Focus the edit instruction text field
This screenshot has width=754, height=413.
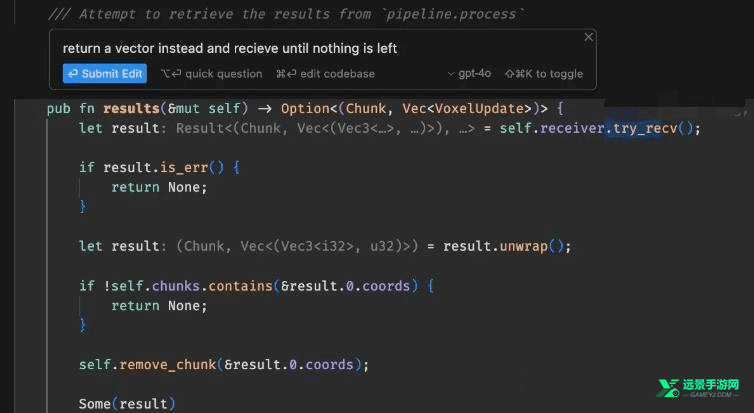[300, 48]
